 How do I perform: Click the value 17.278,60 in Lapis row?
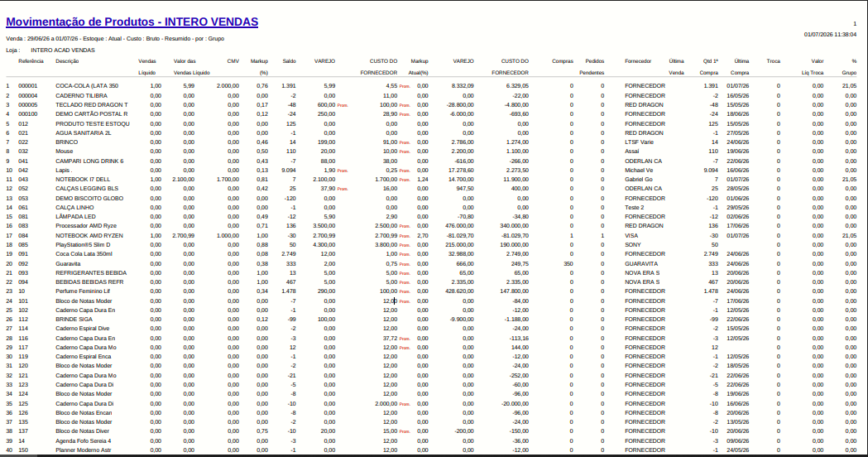coord(461,171)
